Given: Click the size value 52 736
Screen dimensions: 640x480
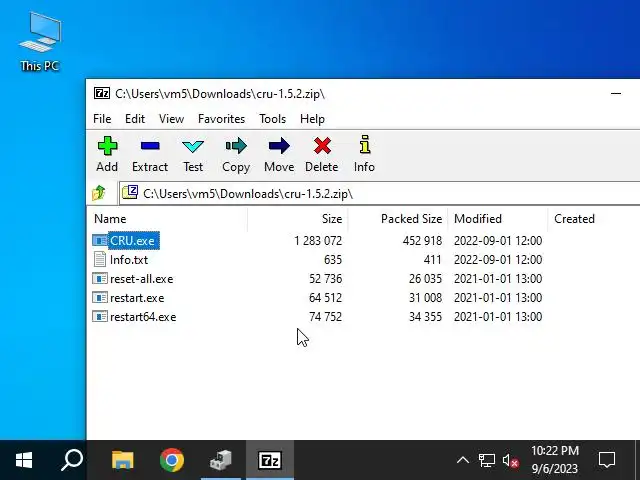Looking at the screenshot, I should [x=326, y=279].
